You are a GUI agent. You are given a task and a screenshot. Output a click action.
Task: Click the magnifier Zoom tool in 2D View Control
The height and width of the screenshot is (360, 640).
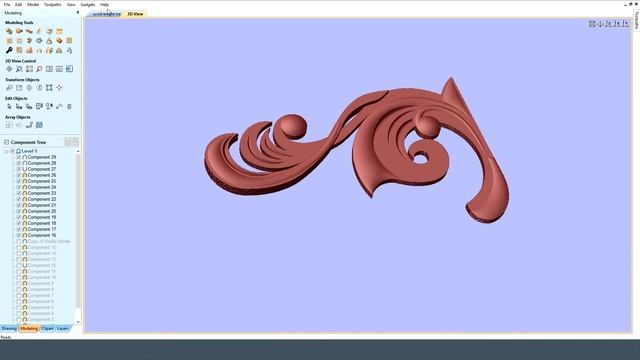[19, 69]
